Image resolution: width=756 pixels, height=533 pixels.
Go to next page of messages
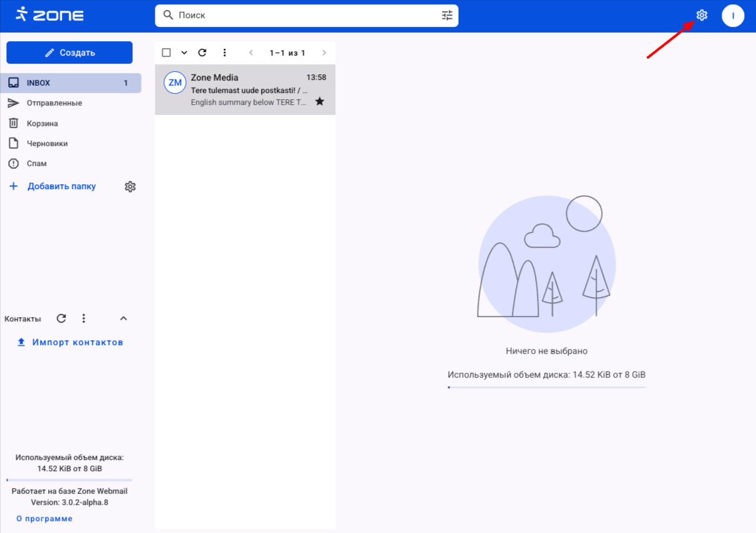point(324,53)
